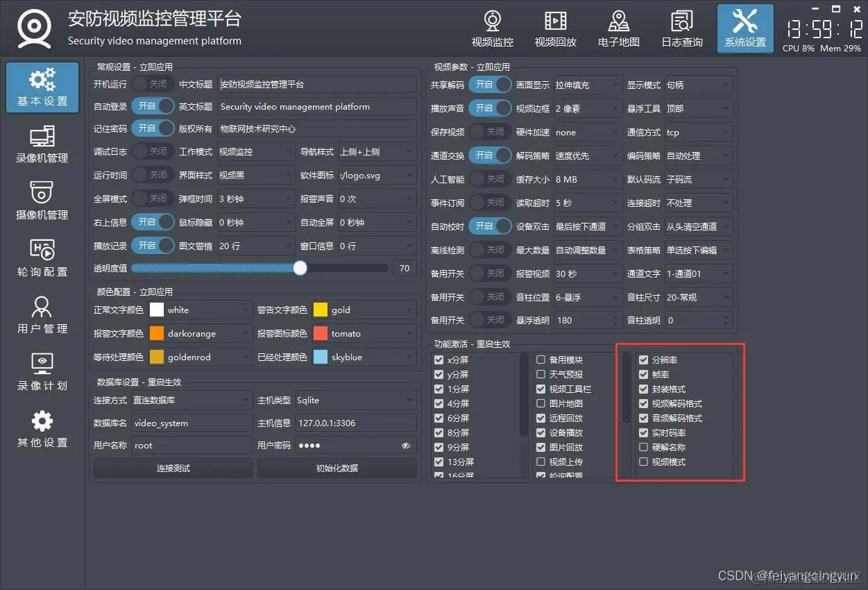Open the 录像机管理 sidebar panel

(42, 144)
